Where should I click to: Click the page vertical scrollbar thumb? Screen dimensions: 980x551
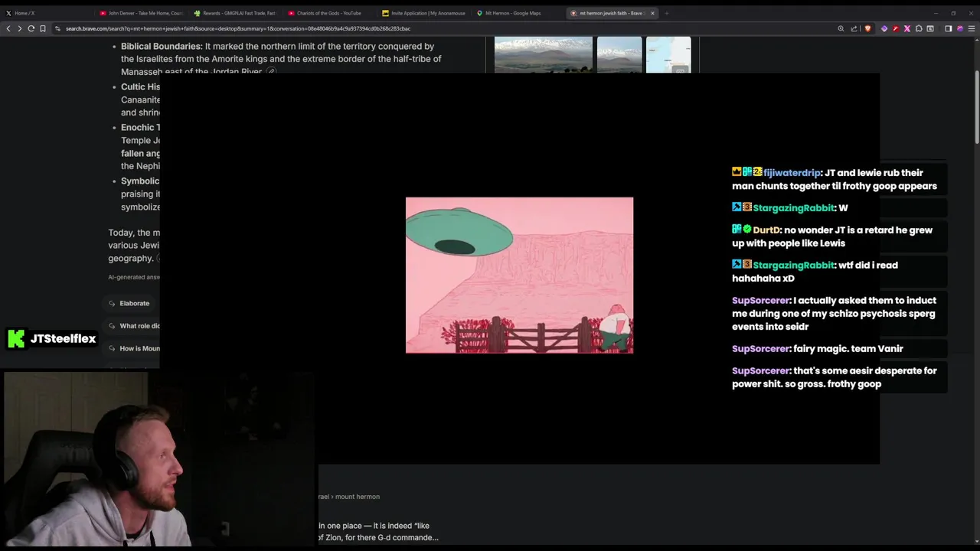tap(976, 106)
